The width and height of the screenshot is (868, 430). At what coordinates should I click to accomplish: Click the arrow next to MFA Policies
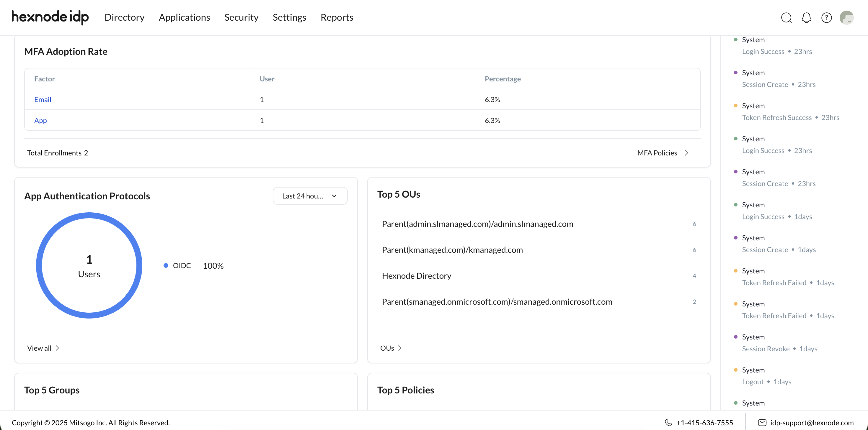686,153
